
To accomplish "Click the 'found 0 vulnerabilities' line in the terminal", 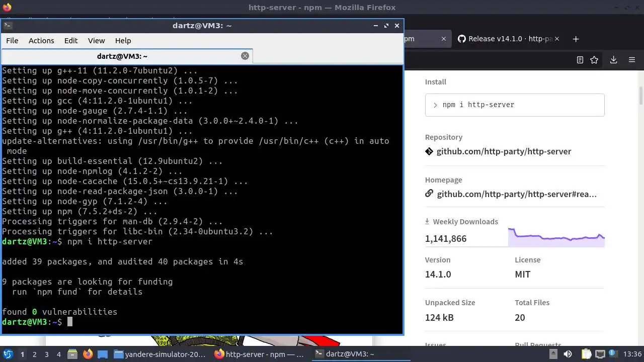I will 59,312.
